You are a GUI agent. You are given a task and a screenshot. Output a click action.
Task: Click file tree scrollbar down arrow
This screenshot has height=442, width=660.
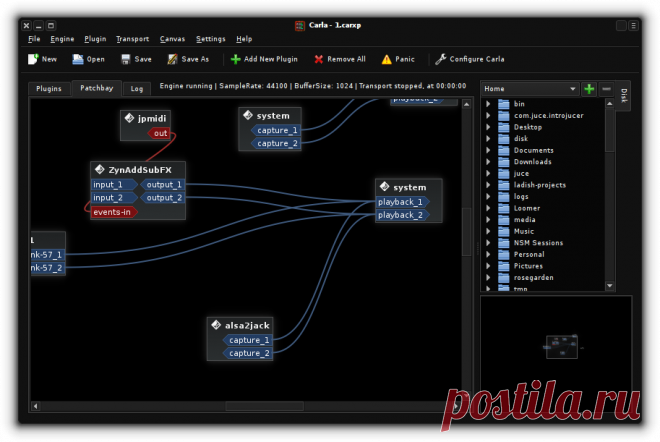tap(609, 286)
